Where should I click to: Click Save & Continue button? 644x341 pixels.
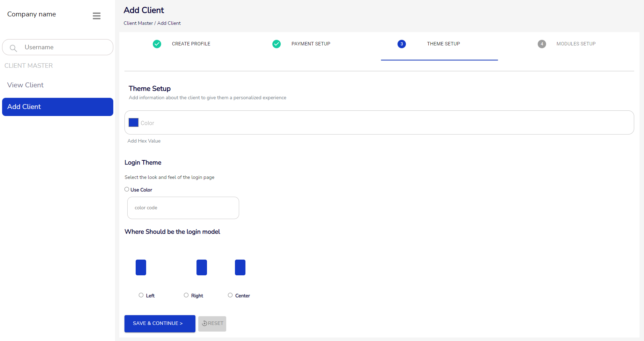(160, 324)
